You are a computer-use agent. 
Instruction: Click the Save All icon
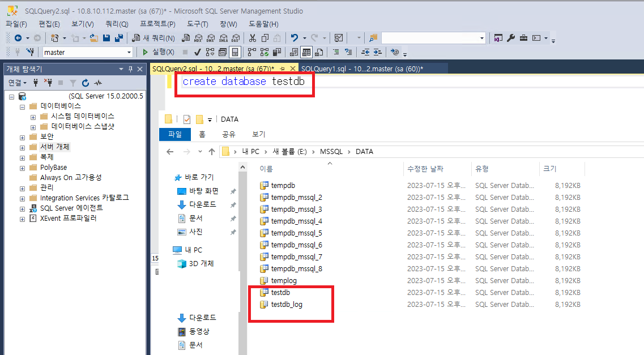tap(119, 38)
